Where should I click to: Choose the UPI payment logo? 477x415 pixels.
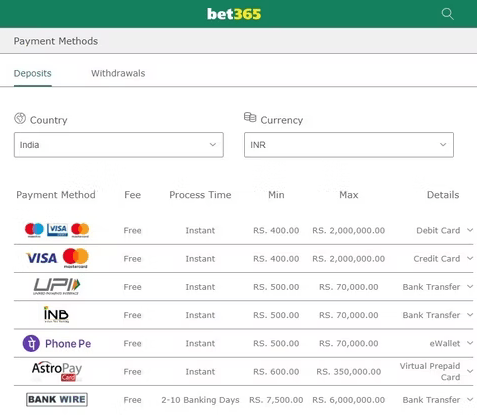(57, 287)
